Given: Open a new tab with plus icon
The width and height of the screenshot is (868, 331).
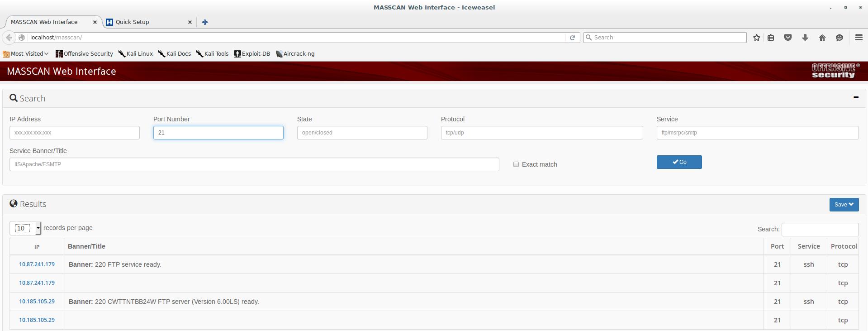Looking at the screenshot, I should pos(205,22).
